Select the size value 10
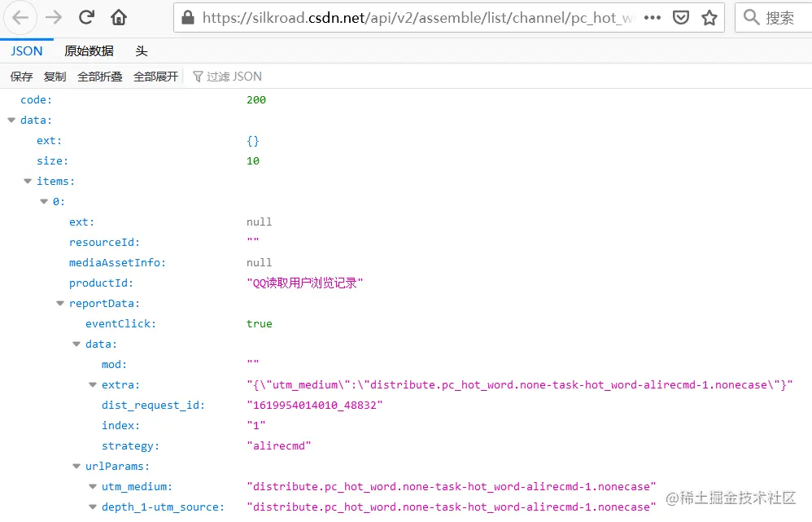The height and width of the screenshot is (522, 812). tap(253, 160)
